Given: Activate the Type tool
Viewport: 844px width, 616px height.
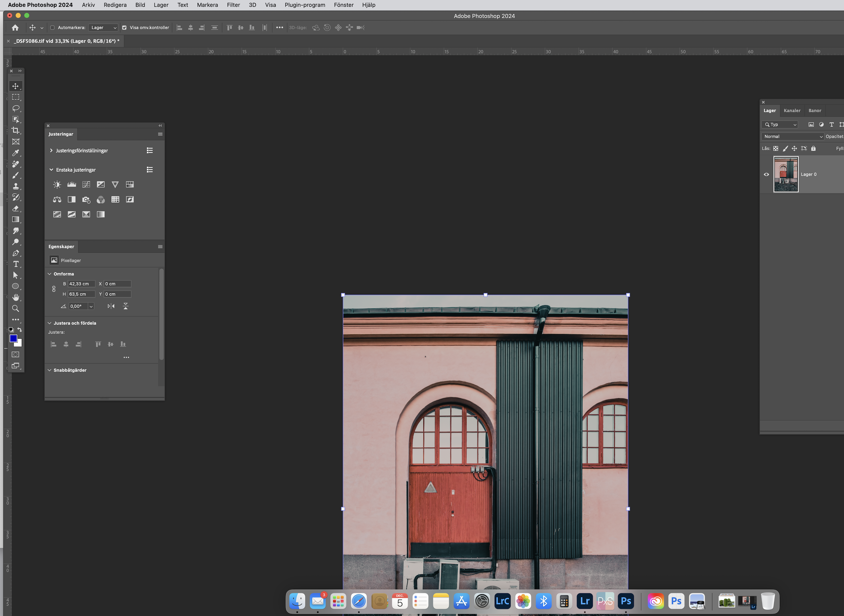Looking at the screenshot, I should pos(16,264).
